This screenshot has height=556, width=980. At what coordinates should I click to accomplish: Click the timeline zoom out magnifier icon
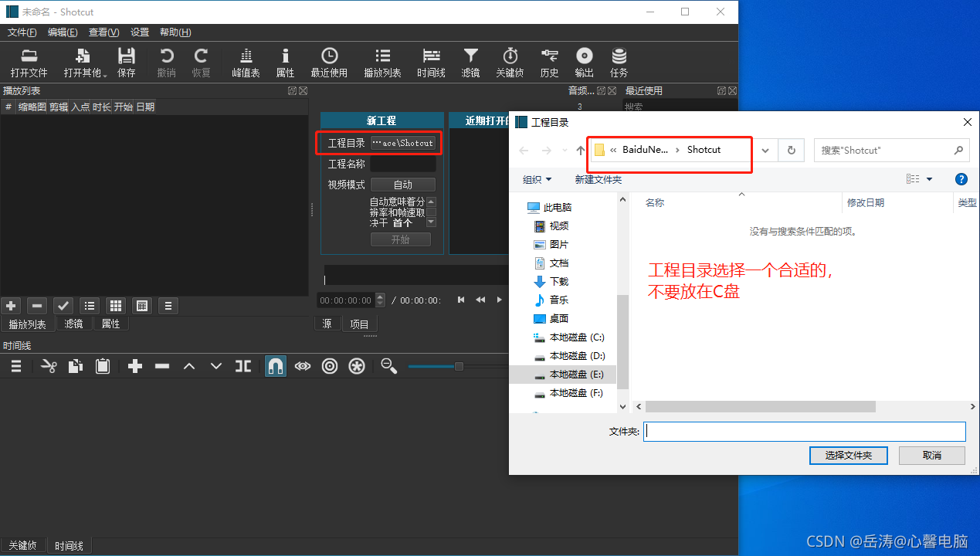389,366
